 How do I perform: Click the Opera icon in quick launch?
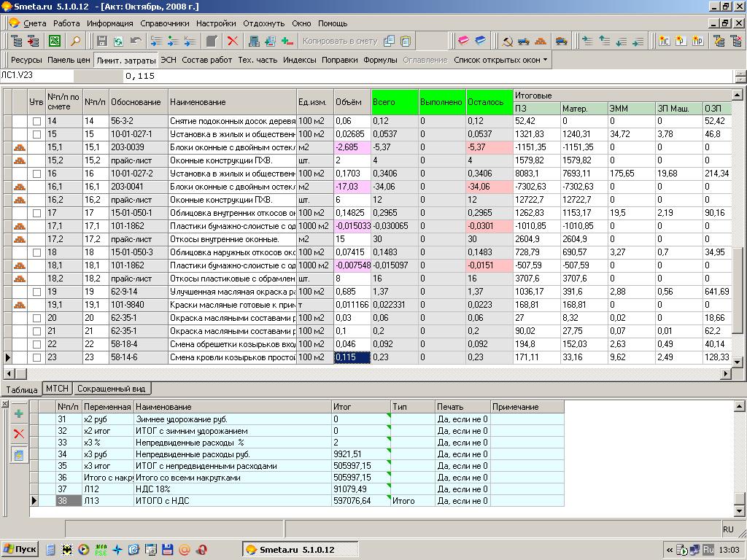click(201, 550)
